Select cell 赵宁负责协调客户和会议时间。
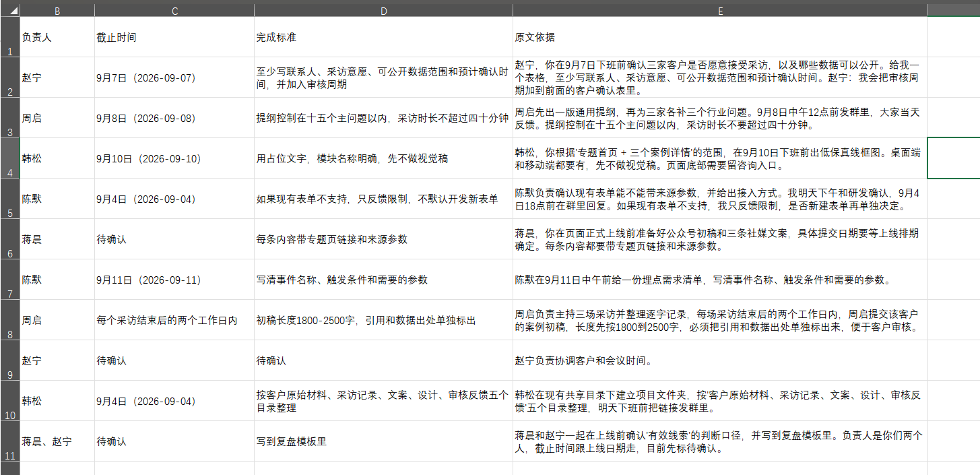Viewport: 980px width, 475px height. click(720, 360)
